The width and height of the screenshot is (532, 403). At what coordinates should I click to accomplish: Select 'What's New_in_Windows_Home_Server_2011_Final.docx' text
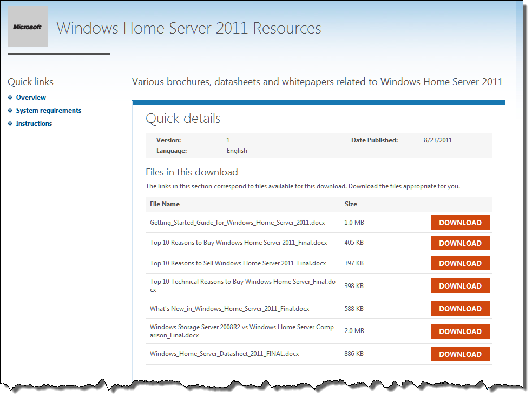229,309
